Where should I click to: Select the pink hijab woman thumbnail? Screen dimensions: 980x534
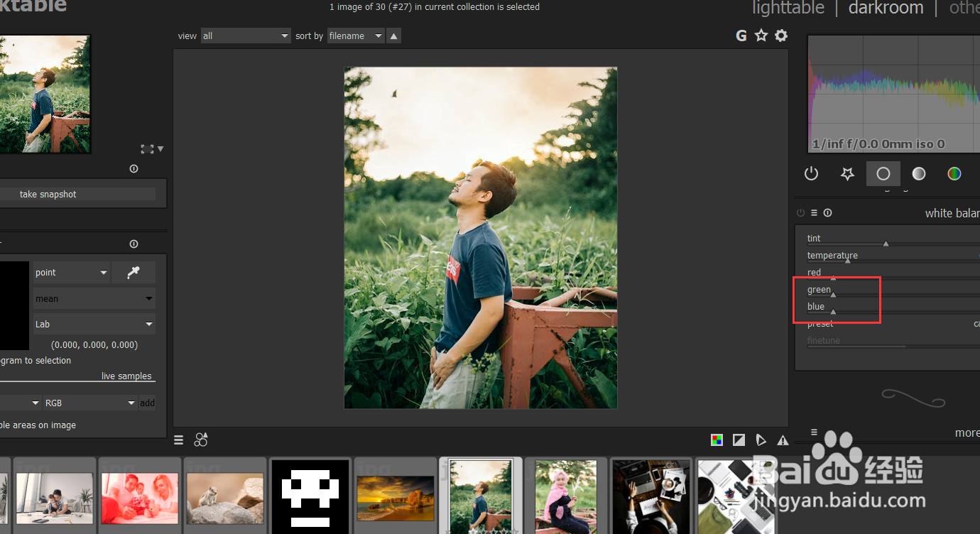(x=565, y=497)
